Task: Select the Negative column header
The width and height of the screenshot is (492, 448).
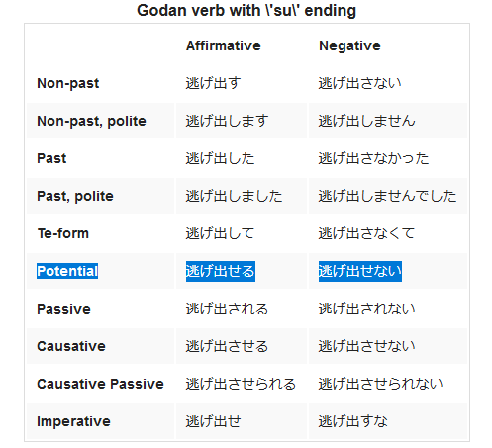Action: pos(349,45)
